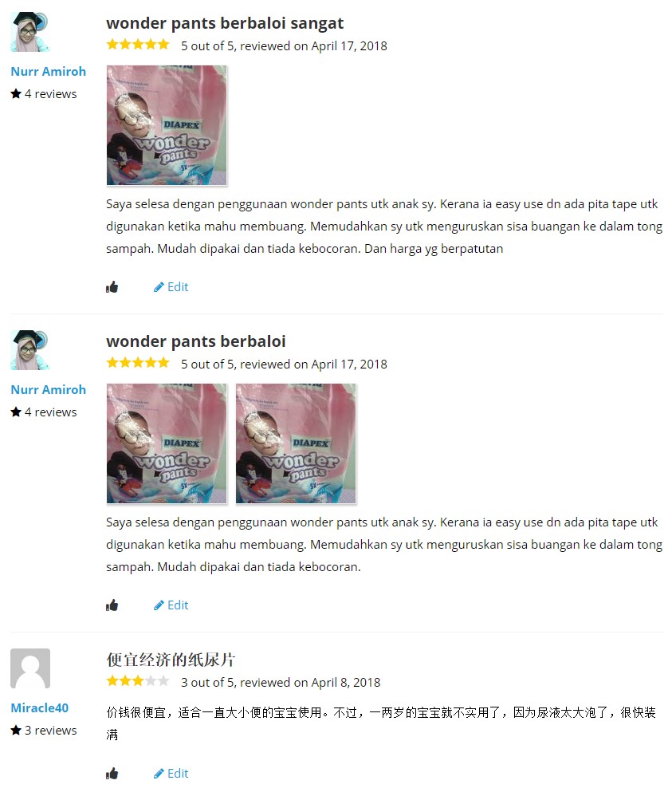Select '3 reviews' count under Miracle40
The height and width of the screenshot is (800, 672).
(44, 731)
